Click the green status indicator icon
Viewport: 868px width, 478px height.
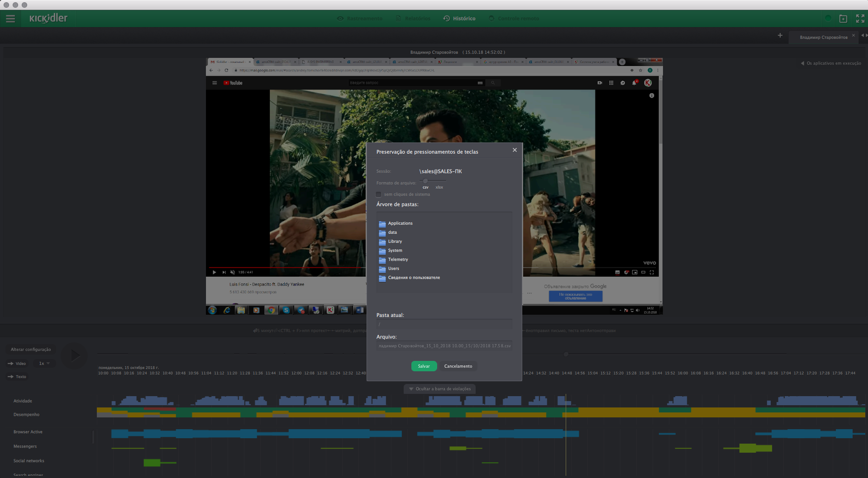pos(828,19)
